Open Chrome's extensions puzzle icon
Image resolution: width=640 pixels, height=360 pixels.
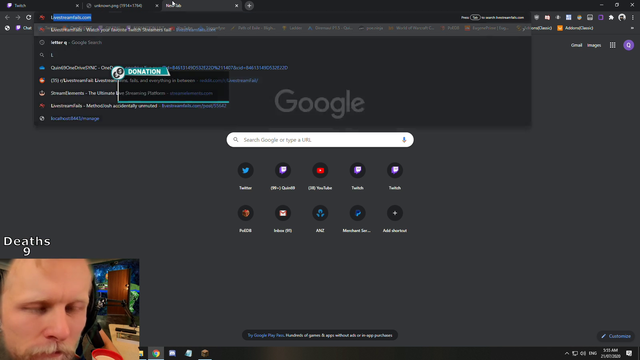click(x=611, y=18)
